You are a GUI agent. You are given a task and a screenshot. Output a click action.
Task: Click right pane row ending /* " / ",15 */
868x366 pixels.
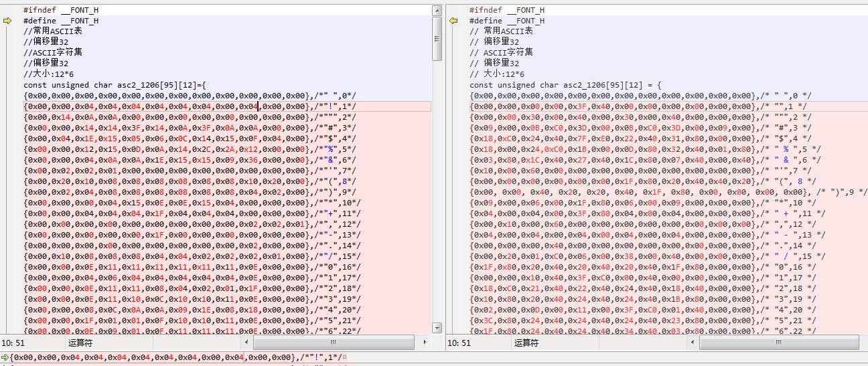649,256
